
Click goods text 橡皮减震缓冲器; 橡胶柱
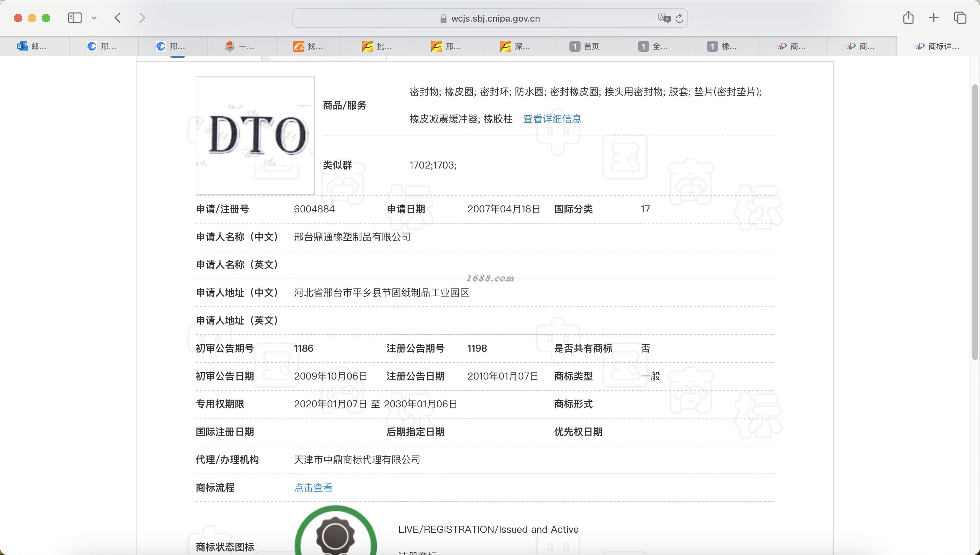pyautogui.click(x=461, y=119)
